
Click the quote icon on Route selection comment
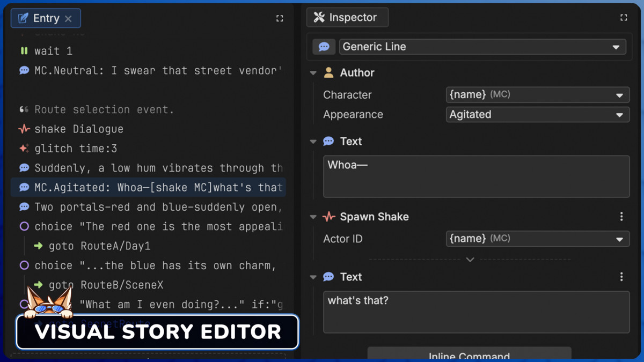pos(24,109)
